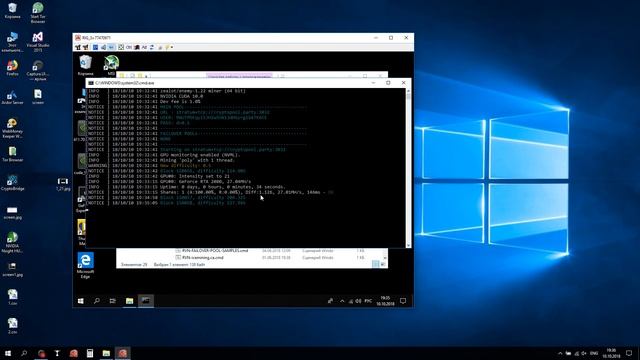This screenshot has height=360, width=640.
Task: Click the РУС language indicator in the remote taskbar
Action: tap(368, 301)
